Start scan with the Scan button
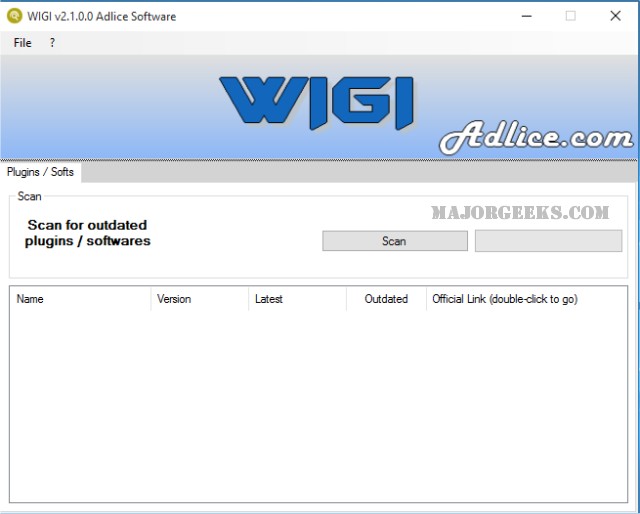 click(395, 241)
